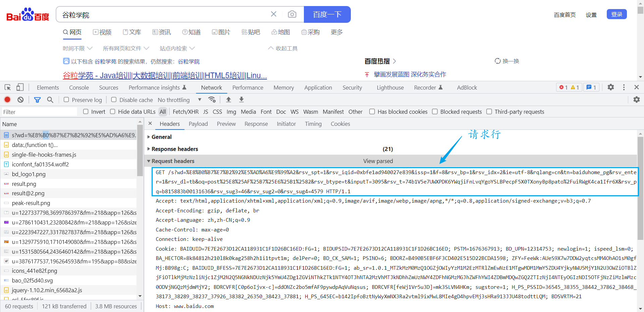The image size is (644, 312).
Task: Select the first s?wd= request row
Action: [x=68, y=135]
